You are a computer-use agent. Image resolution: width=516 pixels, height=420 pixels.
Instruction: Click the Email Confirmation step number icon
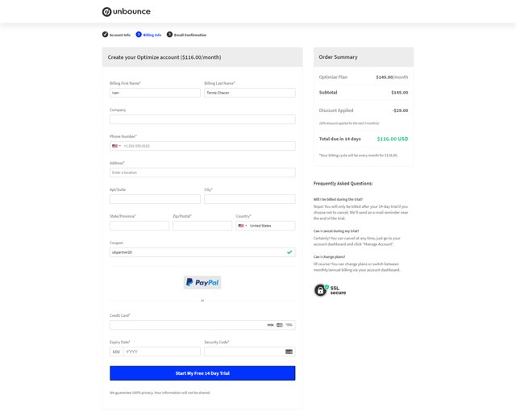169,35
